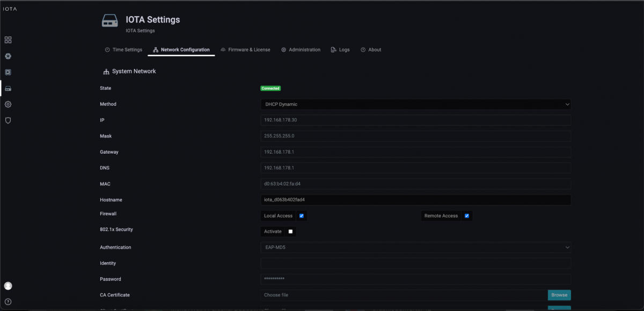Focus the Identity text field
The image size is (644, 311).
click(x=415, y=263)
